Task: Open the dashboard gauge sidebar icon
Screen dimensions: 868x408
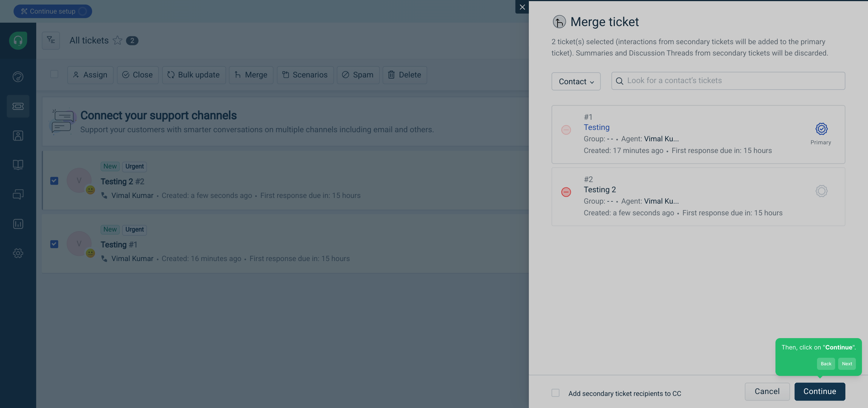Action: 18,77
